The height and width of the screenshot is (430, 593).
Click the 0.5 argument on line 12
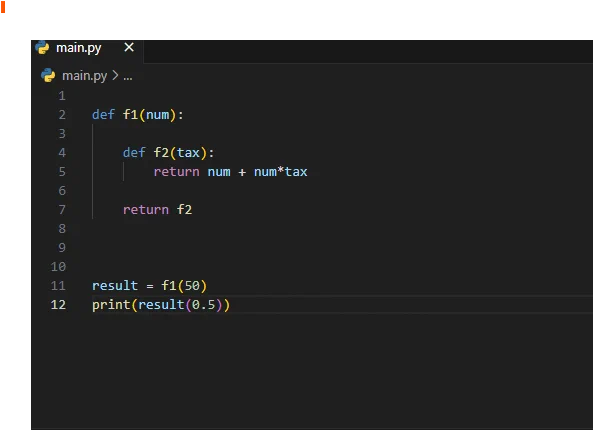[204, 304]
